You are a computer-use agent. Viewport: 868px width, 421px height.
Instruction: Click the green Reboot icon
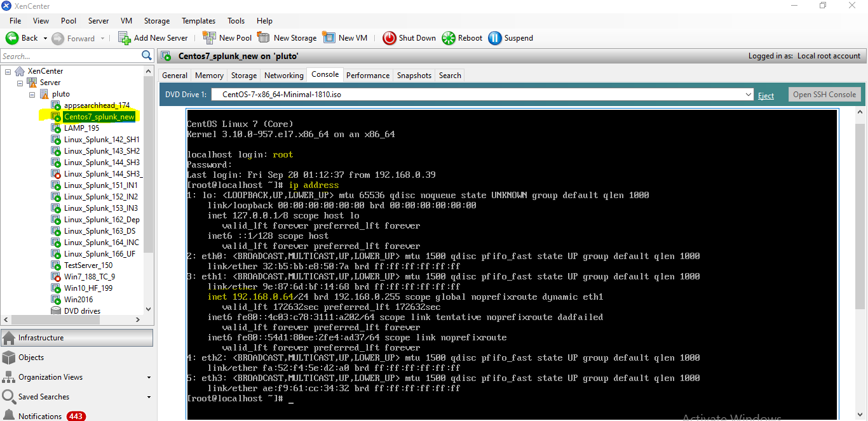click(x=449, y=38)
